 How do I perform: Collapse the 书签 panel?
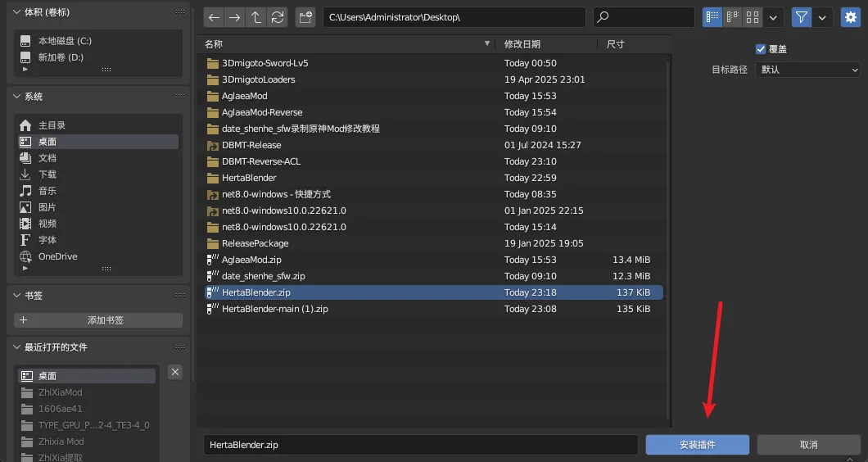[x=16, y=295]
